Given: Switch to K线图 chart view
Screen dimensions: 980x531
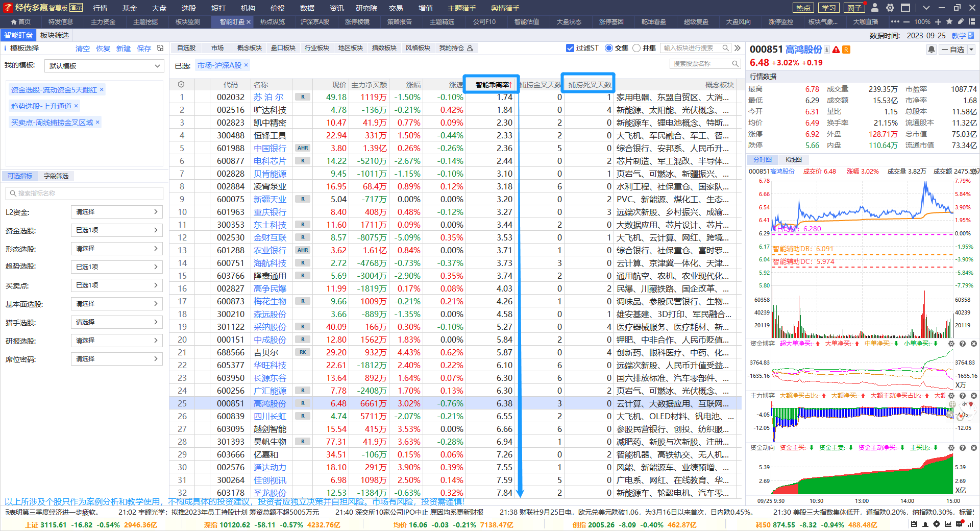Looking at the screenshot, I should [x=794, y=160].
